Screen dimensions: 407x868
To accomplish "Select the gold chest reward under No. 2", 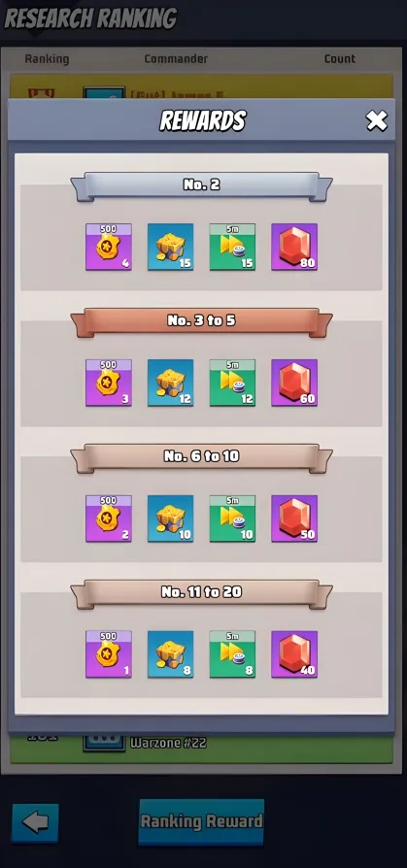I will 171,247.
